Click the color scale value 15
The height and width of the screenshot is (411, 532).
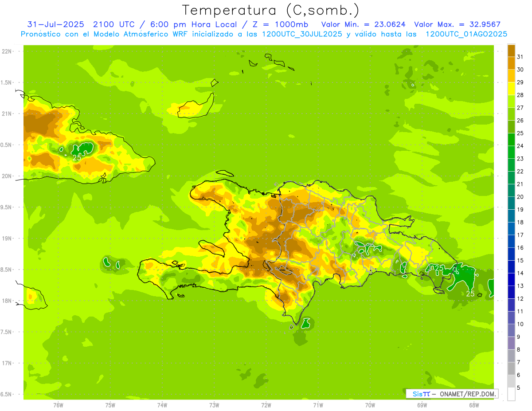pyautogui.click(x=520, y=261)
